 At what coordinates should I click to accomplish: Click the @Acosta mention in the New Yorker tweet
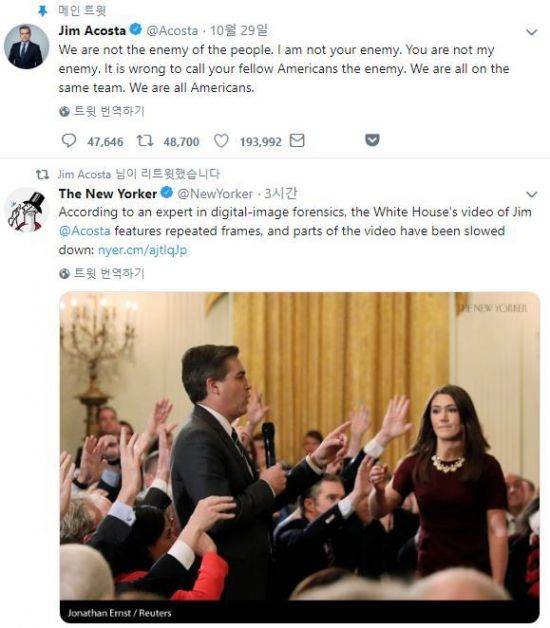click(85, 231)
